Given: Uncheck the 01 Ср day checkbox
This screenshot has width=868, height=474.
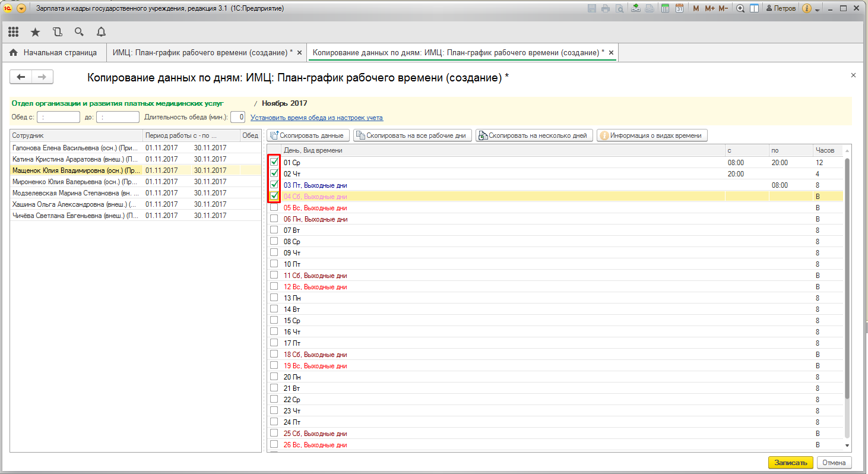Looking at the screenshot, I should (x=274, y=162).
